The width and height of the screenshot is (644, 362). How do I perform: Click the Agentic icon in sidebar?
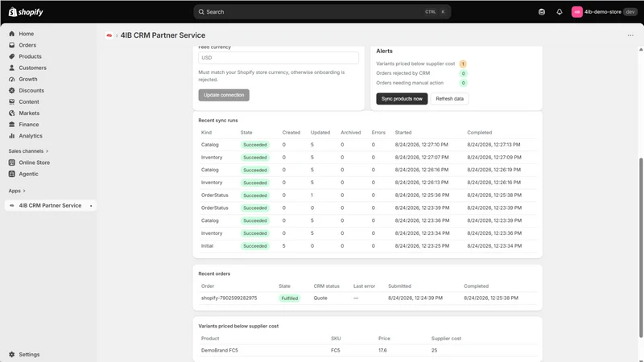tap(12, 174)
